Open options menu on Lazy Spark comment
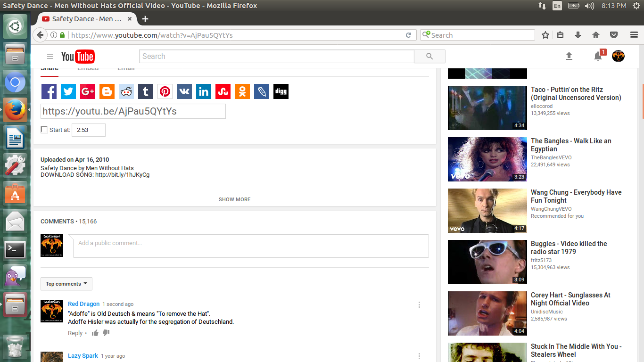 coord(419,356)
